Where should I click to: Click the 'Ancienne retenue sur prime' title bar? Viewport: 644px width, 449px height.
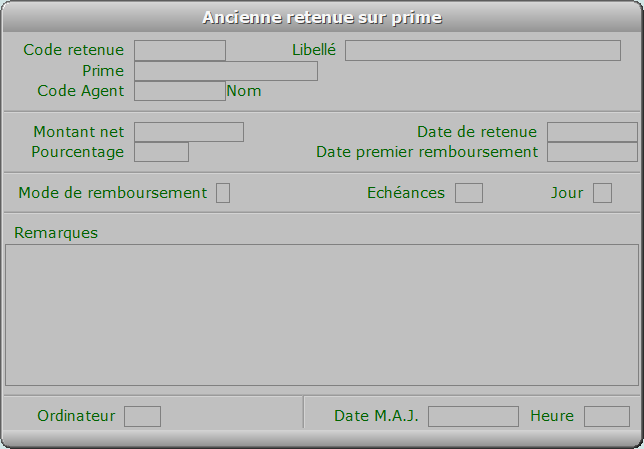click(x=322, y=17)
